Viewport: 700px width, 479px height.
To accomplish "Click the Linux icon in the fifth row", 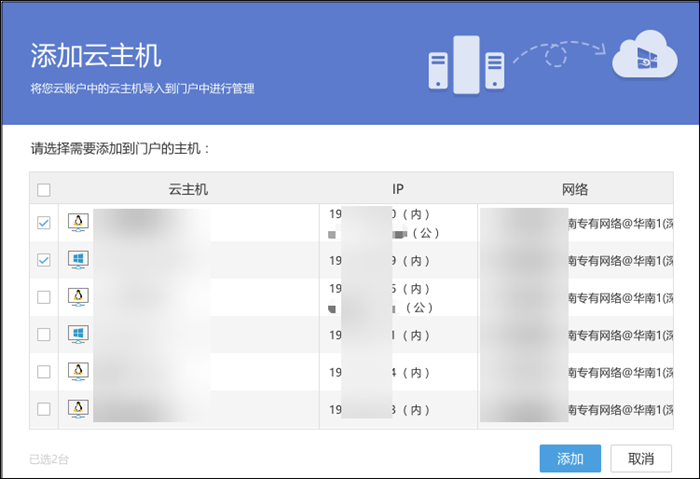I will pyautogui.click(x=78, y=371).
